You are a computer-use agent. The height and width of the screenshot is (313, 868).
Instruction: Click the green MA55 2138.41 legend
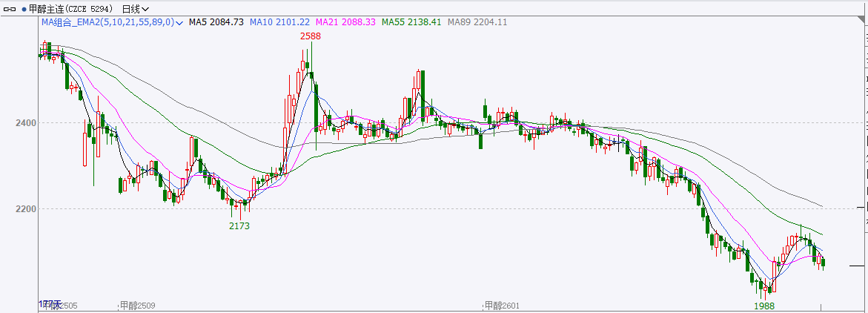coord(411,22)
